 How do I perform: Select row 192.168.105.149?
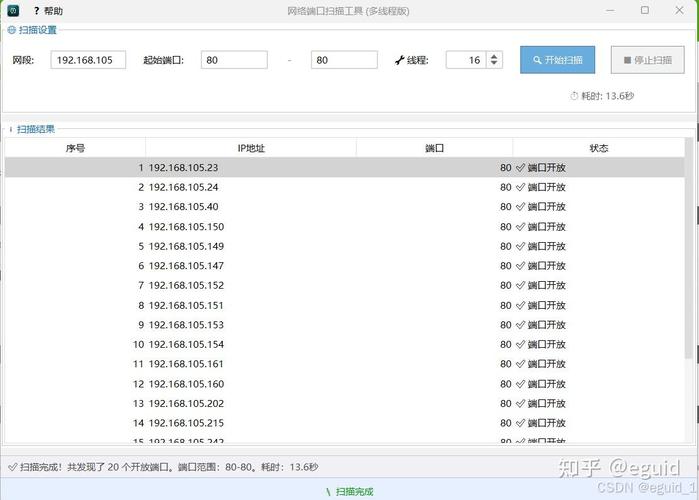(345, 246)
